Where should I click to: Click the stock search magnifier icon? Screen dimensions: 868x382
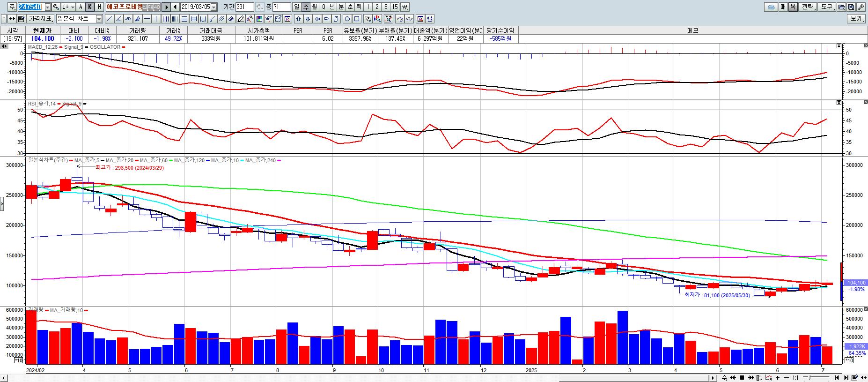click(56, 7)
